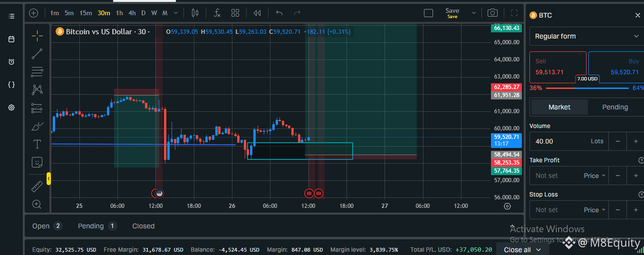Switch to the 1h timeframe
The image size is (644, 255).
click(x=119, y=13)
